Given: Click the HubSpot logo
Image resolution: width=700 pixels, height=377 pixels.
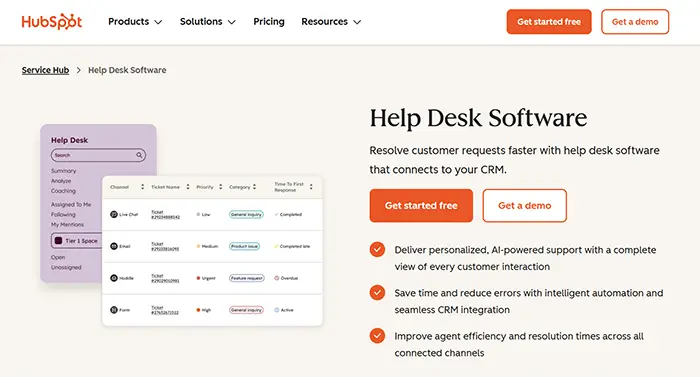Looking at the screenshot, I should (52, 21).
